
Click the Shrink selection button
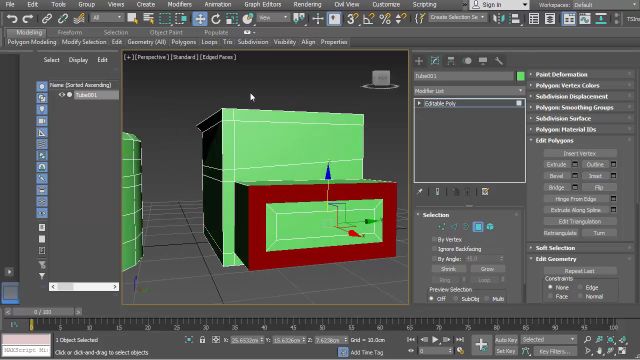[x=449, y=269]
